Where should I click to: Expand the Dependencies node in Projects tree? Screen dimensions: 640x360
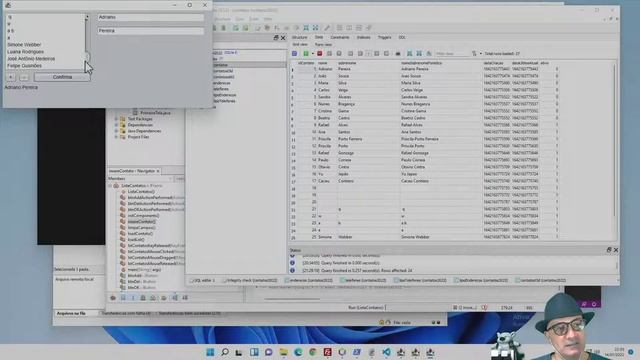[116, 125]
